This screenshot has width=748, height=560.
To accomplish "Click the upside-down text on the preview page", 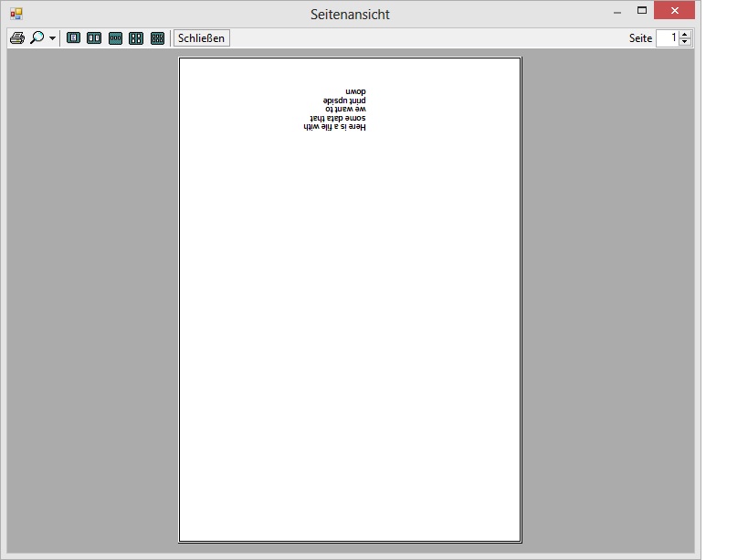I will point(335,110).
